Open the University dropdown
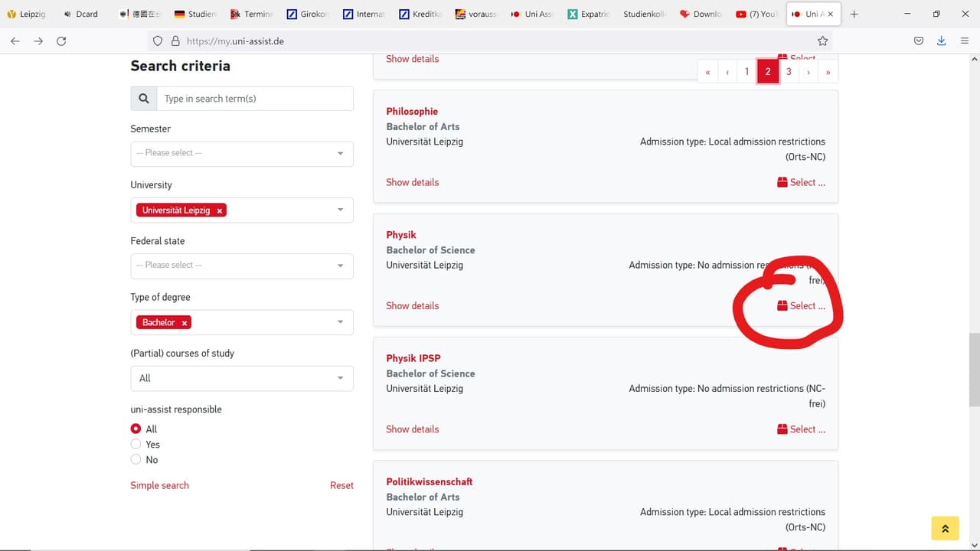 pos(242,210)
